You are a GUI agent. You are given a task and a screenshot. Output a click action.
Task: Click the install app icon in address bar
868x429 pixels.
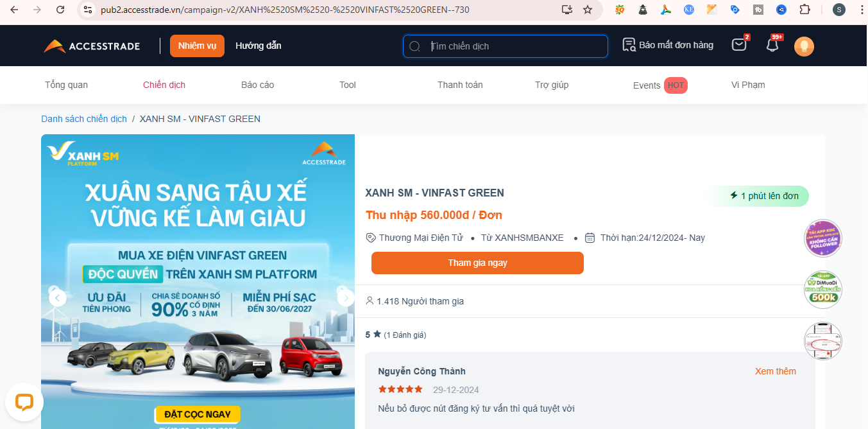(x=566, y=10)
